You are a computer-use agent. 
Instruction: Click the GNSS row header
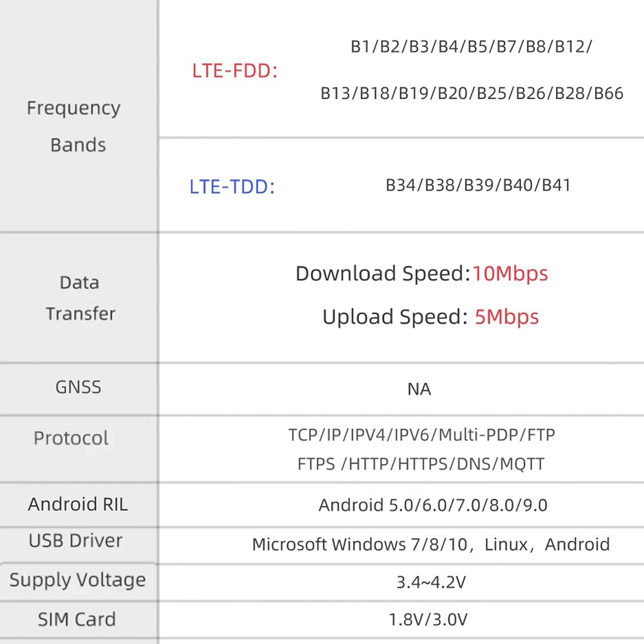click(78, 387)
